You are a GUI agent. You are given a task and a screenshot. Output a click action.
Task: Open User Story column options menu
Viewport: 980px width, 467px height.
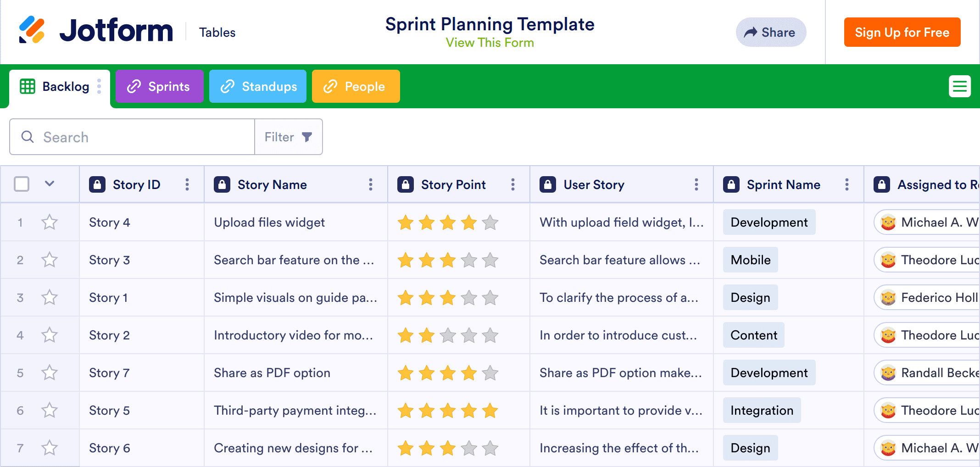pyautogui.click(x=696, y=184)
